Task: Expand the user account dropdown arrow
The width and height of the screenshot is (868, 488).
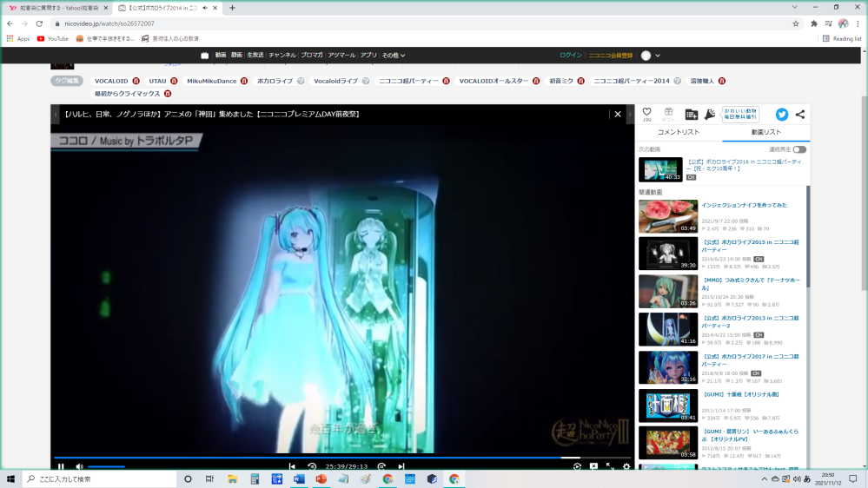Action: click(658, 56)
